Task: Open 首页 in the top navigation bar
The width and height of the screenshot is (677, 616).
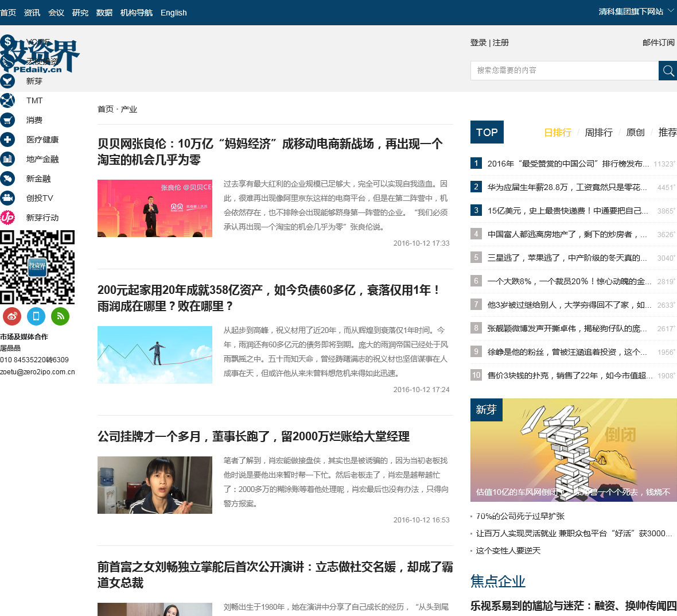Action: click(8, 13)
